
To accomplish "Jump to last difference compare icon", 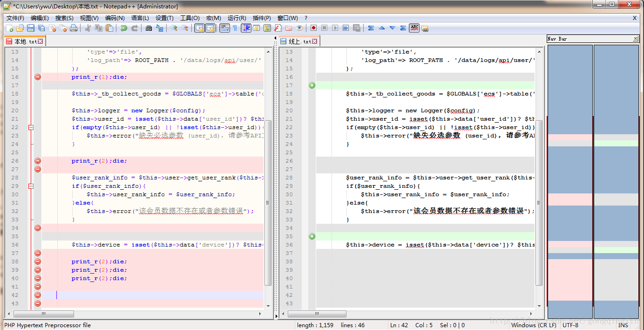I will click(403, 28).
